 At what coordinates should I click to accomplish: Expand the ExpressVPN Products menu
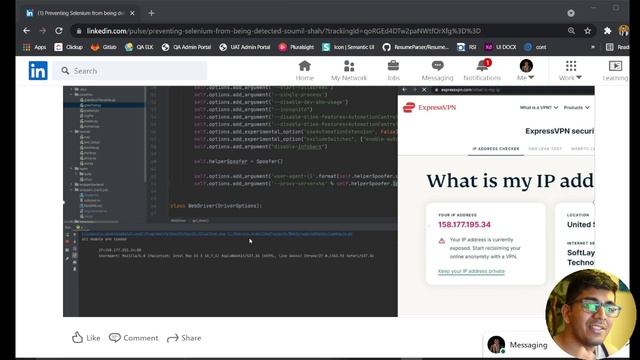click(x=577, y=107)
